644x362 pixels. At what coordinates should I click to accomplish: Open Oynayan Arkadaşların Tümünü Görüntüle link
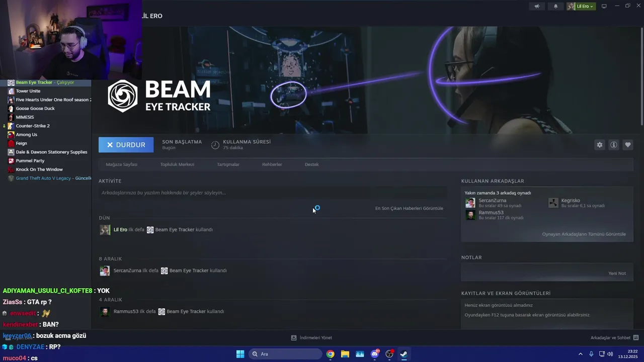click(584, 234)
